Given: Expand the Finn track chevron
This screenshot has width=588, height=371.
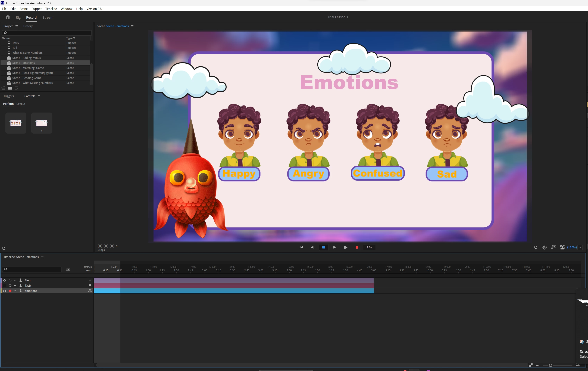Looking at the screenshot, I should pyautogui.click(x=15, y=280).
